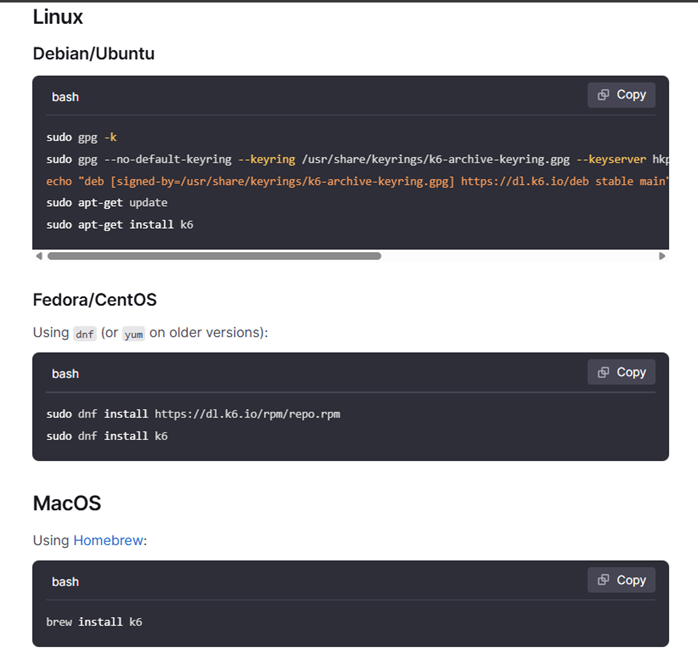Click the horizontal scrollbar left arrow
The width and height of the screenshot is (698, 664).
point(39,256)
